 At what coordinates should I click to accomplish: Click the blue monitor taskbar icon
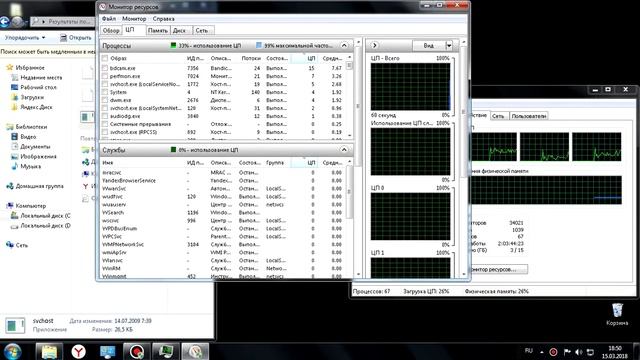pyautogui.click(x=108, y=351)
